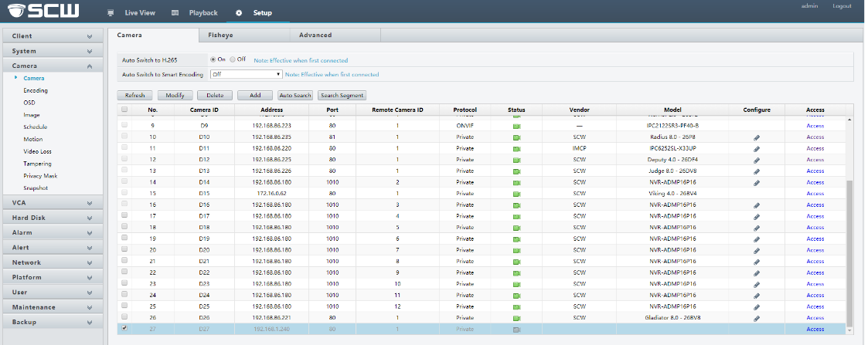This screenshot has width=868, height=345.
Task: Check the box for camera number 16
Action: (125, 205)
